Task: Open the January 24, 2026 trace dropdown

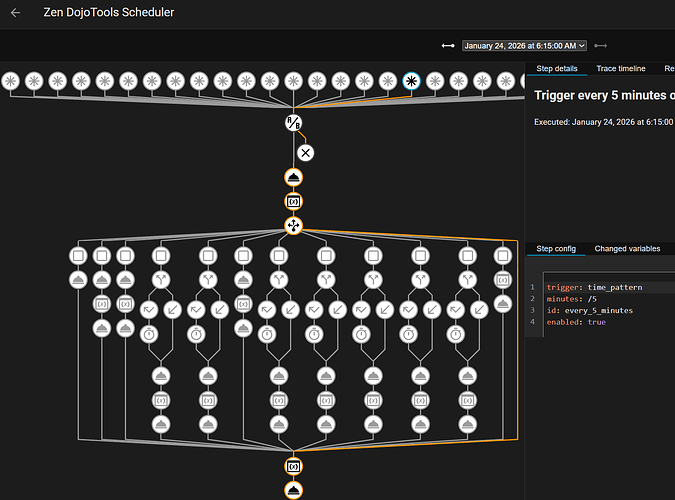Action: click(x=524, y=45)
